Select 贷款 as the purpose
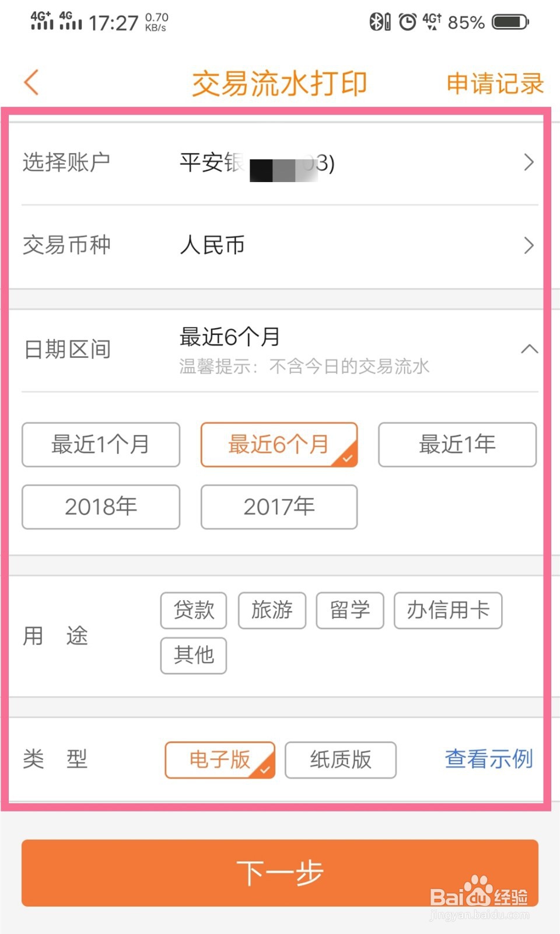Screen dimensions: 560x934 [194, 611]
